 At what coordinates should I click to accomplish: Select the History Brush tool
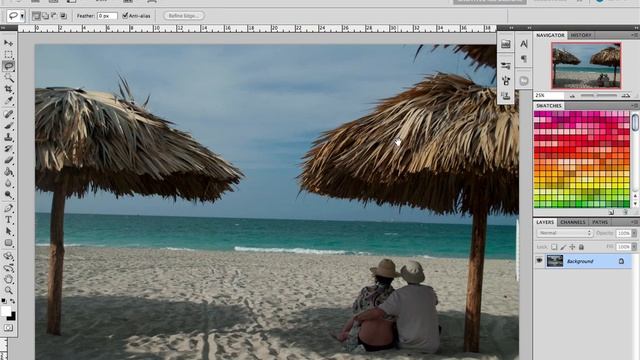point(8,149)
